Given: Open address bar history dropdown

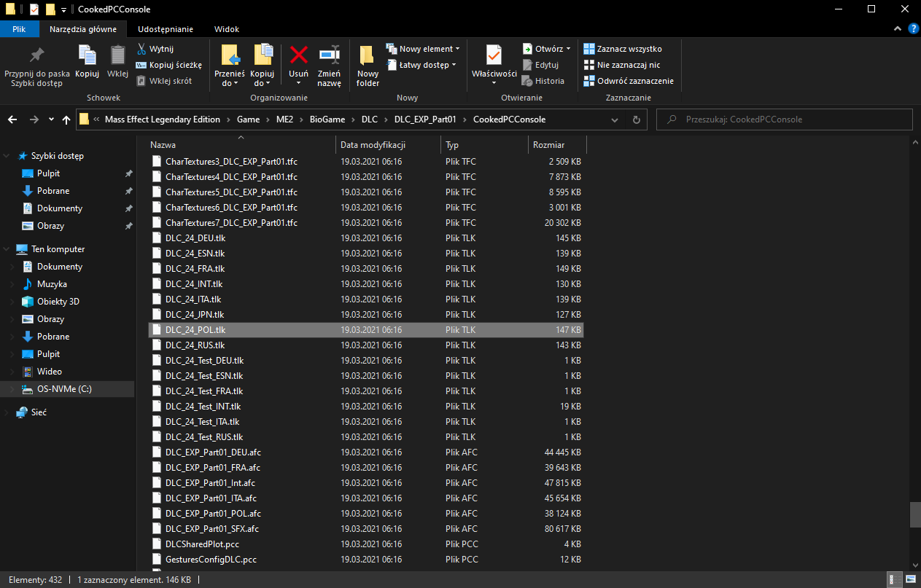Looking at the screenshot, I should point(615,119).
